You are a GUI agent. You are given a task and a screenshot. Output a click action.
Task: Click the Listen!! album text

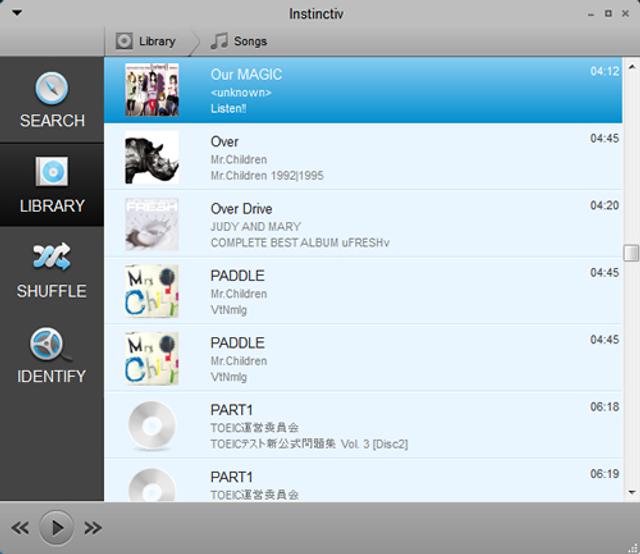tap(228, 109)
